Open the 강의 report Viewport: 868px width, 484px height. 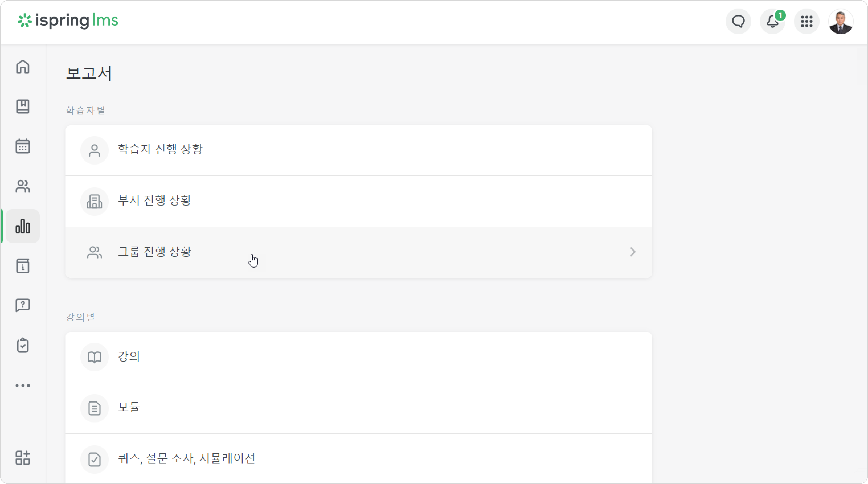tap(359, 357)
